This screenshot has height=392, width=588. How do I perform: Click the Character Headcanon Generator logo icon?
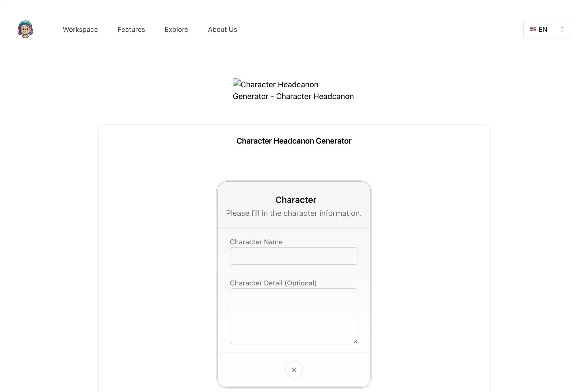25,29
